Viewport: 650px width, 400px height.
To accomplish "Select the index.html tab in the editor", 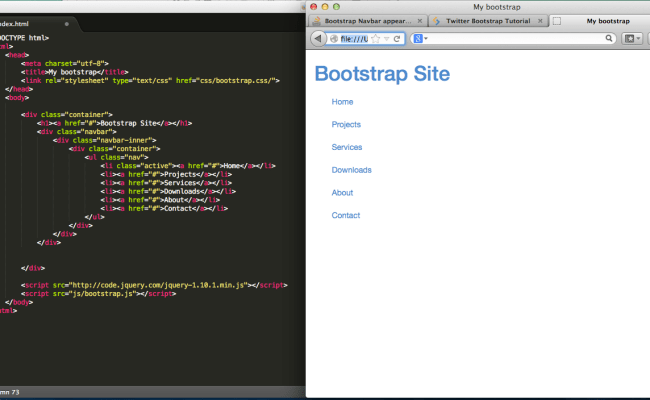I will click(x=37, y=24).
